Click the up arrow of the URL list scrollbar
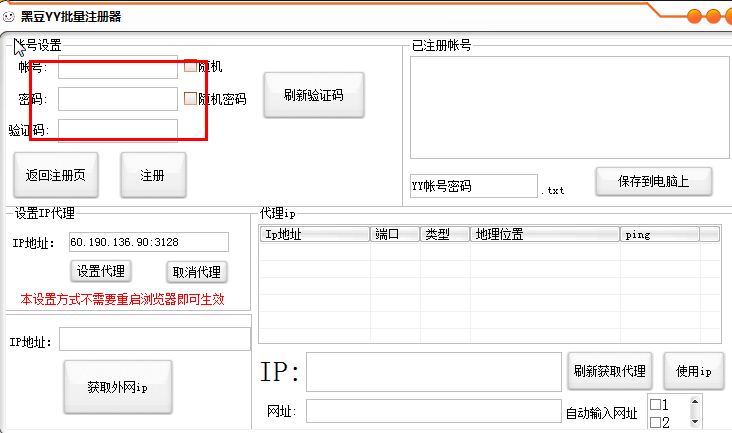Viewport: 732px width, 433px height. tap(695, 401)
